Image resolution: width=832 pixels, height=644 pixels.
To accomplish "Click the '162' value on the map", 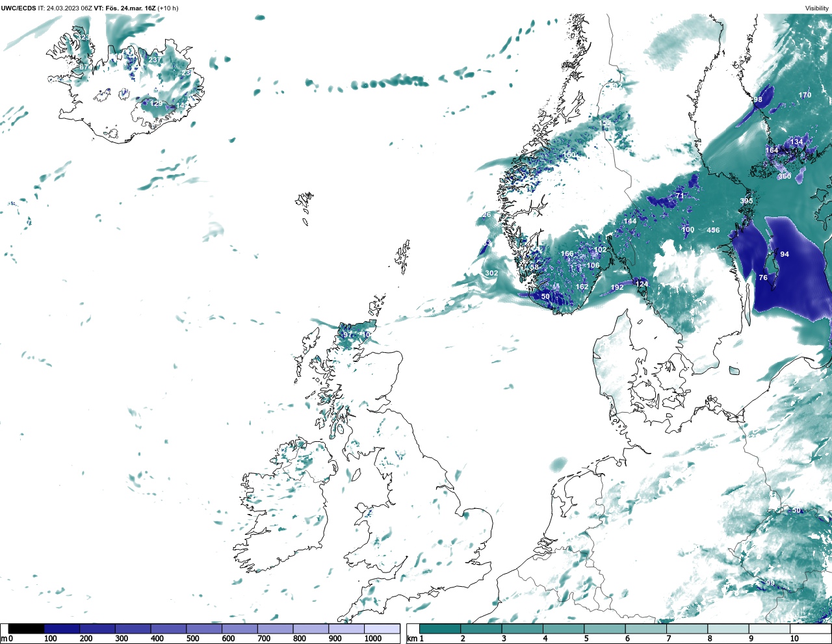I will pos(582,287).
